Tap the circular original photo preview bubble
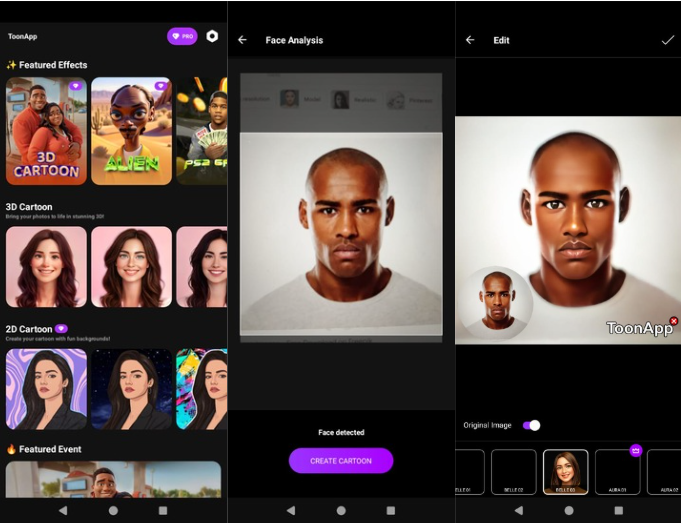 coord(496,303)
